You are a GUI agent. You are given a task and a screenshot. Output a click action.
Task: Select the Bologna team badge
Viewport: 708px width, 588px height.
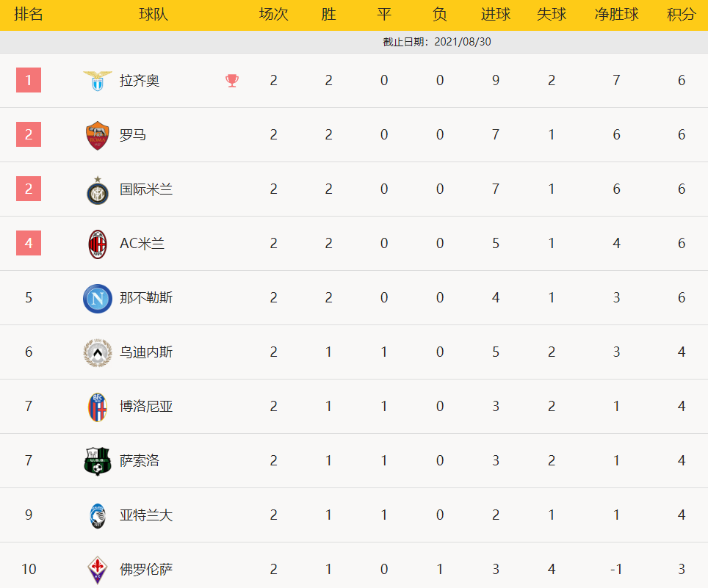pyautogui.click(x=98, y=407)
